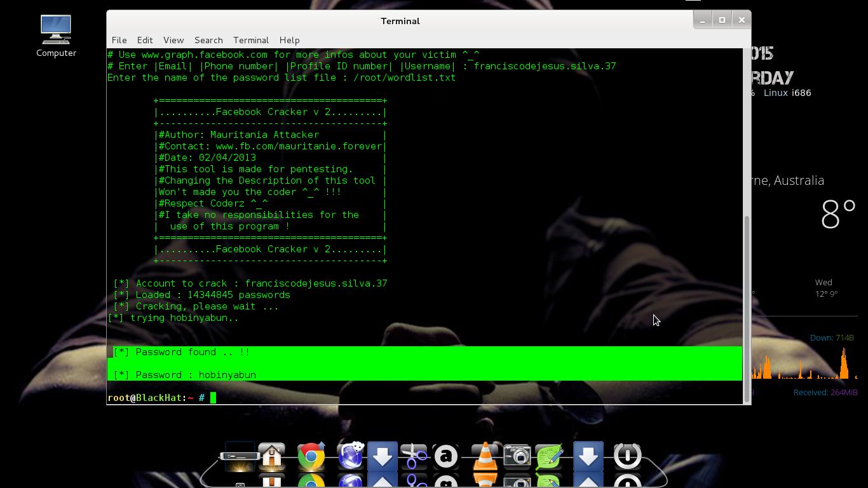868x488 pixels.
Task: Launch the green leaf text editor icon
Action: [550, 456]
